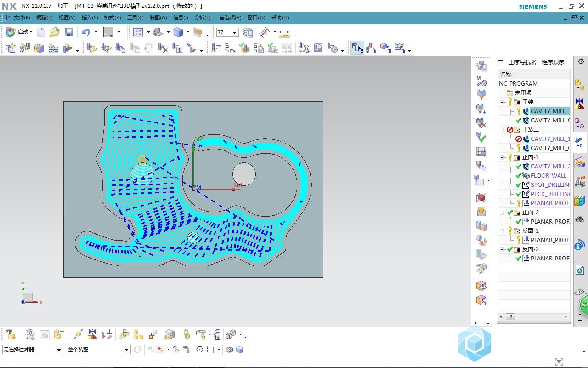Open the 首选项(P) menu
The height and width of the screenshot is (368, 588).
pos(230,18)
